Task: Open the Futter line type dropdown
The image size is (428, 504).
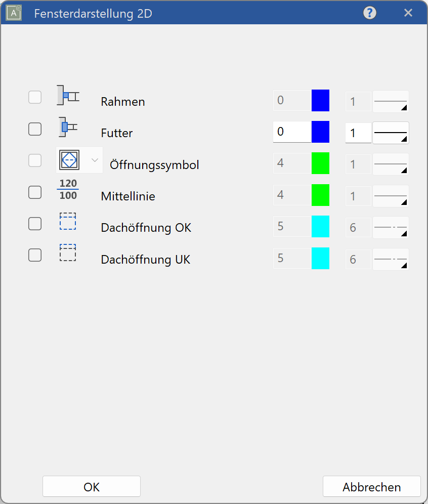Action: pyautogui.click(x=391, y=133)
